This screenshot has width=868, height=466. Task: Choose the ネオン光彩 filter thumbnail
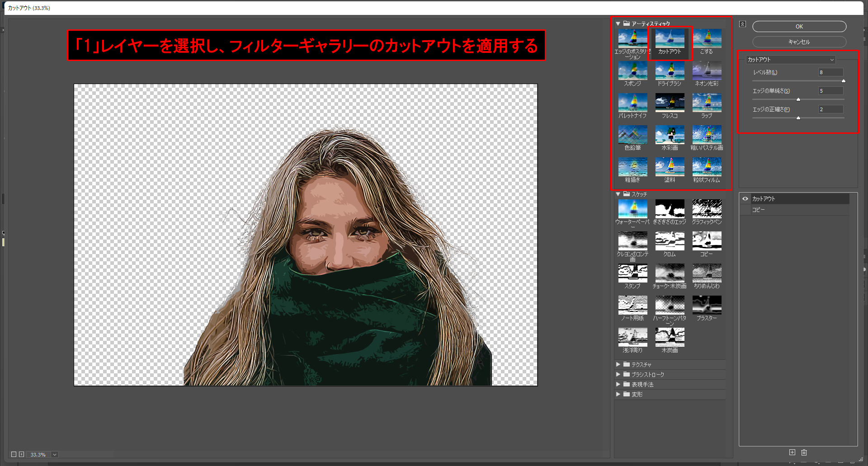[x=707, y=71]
